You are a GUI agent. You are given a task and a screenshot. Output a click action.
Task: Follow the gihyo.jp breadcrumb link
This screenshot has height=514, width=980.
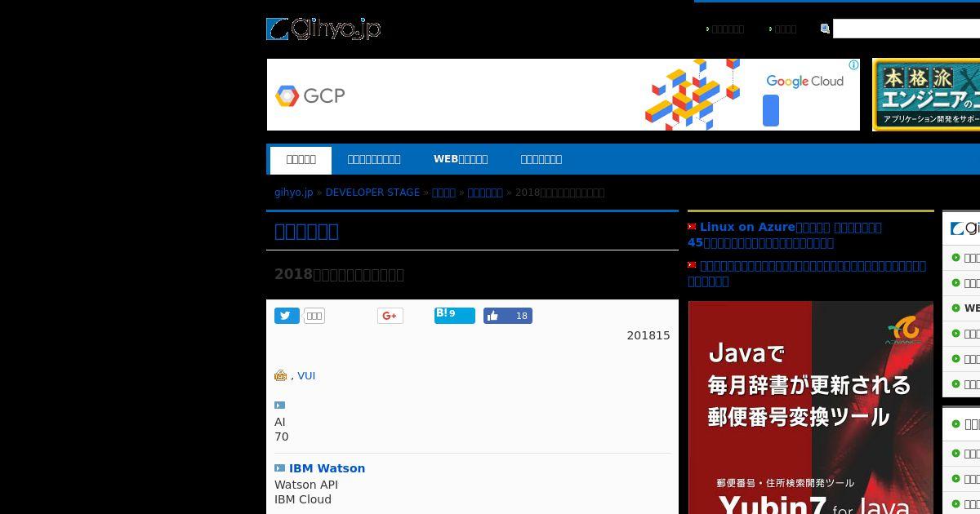pyautogui.click(x=294, y=193)
